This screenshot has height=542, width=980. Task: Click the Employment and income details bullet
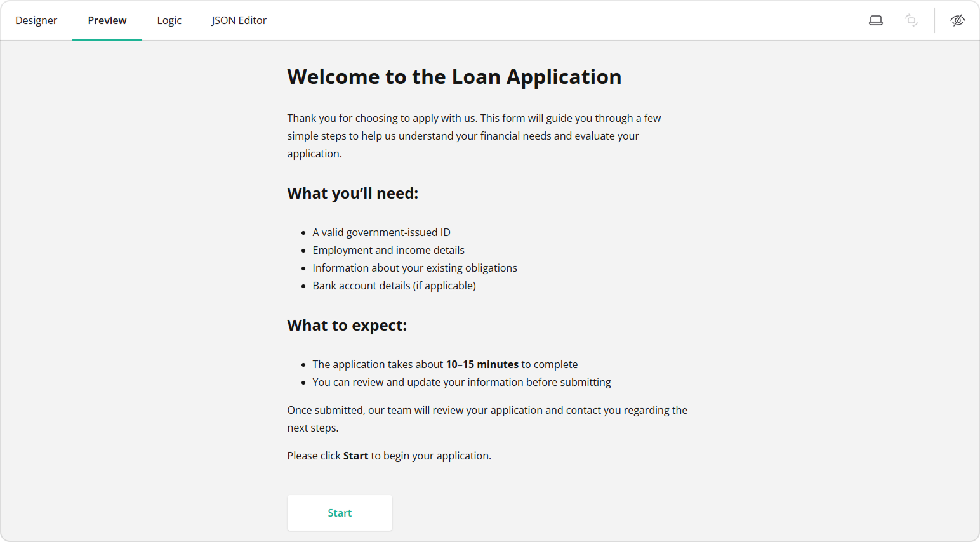[388, 249]
